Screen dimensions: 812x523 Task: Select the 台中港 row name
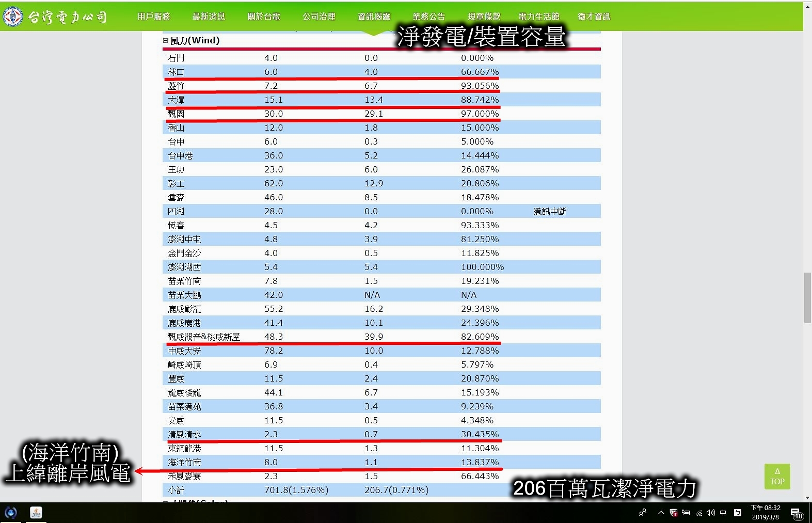(180, 155)
